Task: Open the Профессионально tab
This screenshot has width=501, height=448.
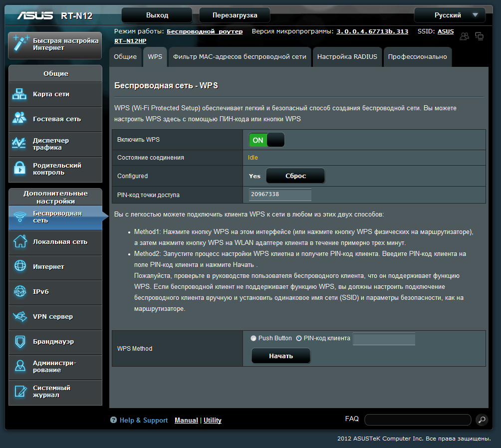Action: tap(417, 56)
